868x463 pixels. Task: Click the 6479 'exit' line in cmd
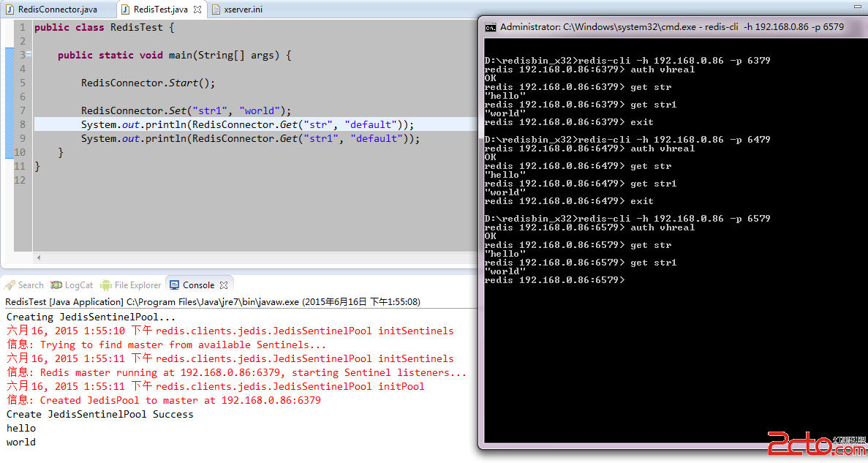[x=569, y=201]
